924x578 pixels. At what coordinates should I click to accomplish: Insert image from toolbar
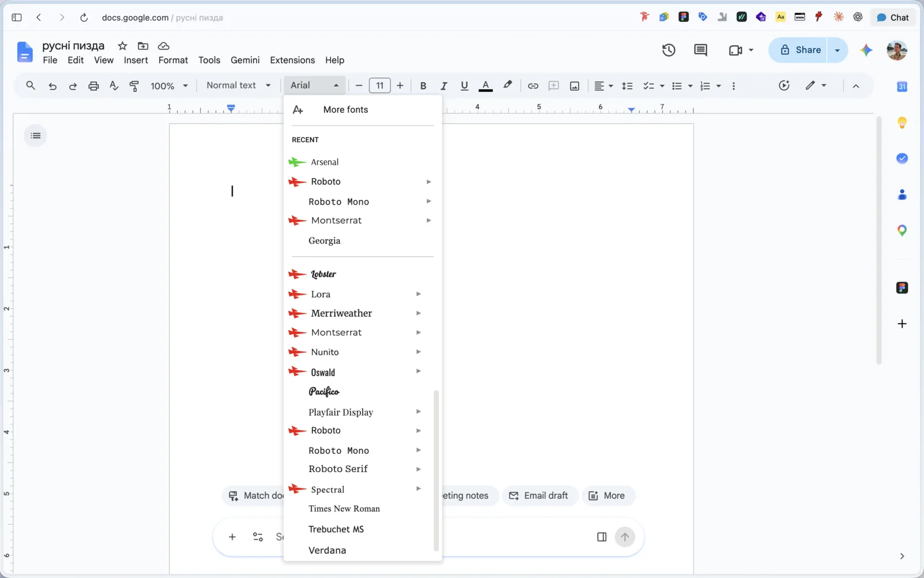[x=575, y=86]
